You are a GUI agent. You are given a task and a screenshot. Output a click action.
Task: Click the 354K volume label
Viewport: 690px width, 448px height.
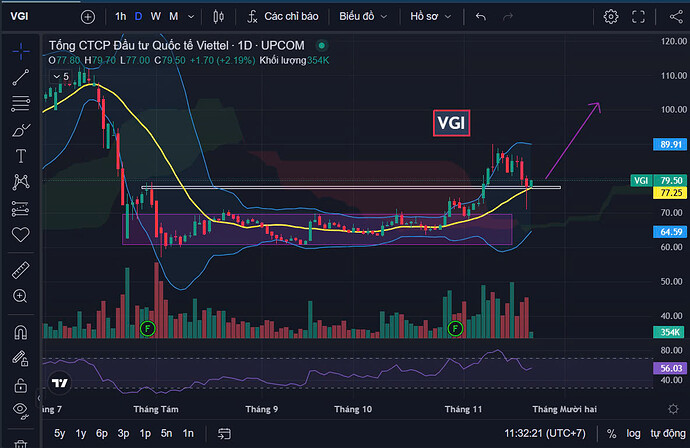(669, 332)
